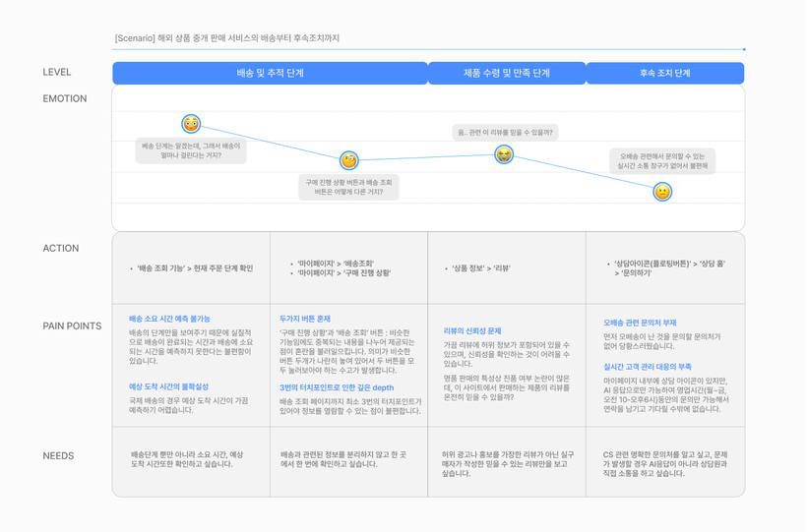807x532 pixels.
Task: Click blue heading '오배송 관련 문의처 부재'
Action: [640, 323]
